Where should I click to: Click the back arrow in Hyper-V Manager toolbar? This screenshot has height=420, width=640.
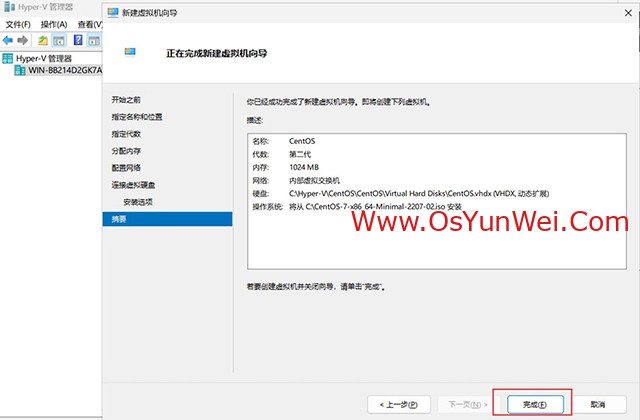click(8, 40)
